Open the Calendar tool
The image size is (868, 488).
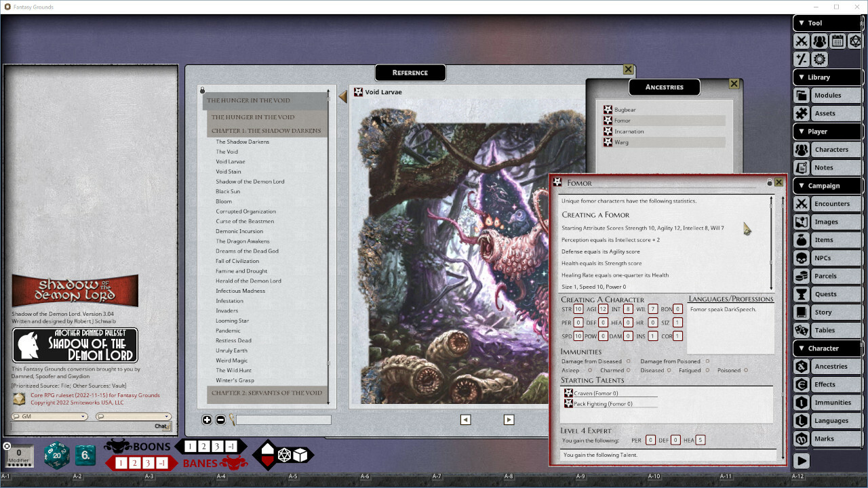tap(837, 41)
